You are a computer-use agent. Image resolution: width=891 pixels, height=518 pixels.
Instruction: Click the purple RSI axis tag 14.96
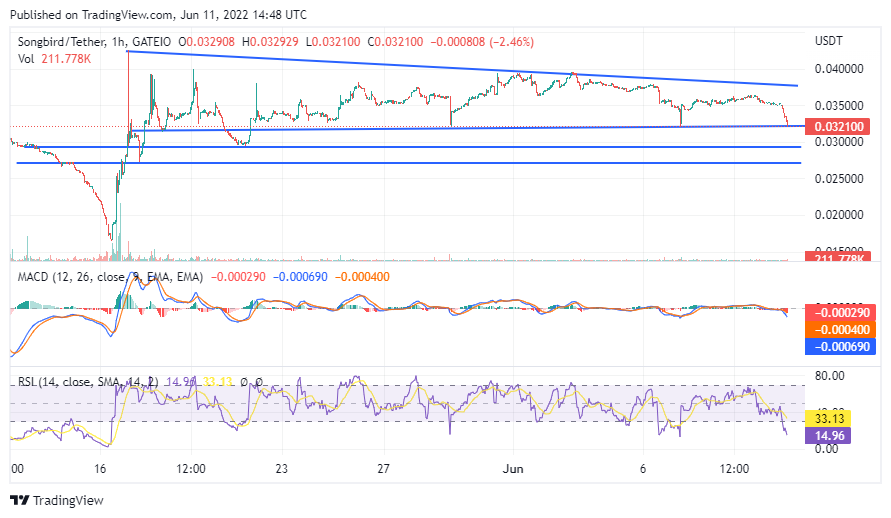point(828,436)
